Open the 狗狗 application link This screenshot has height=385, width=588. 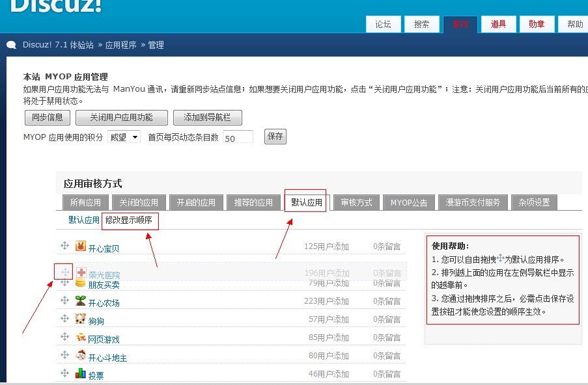coord(96,321)
